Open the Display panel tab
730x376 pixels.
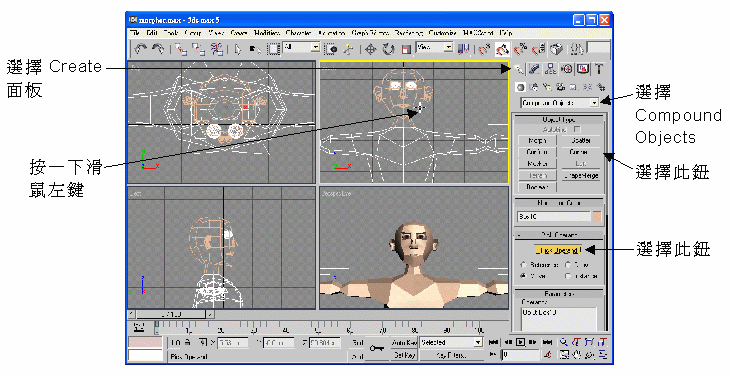[583, 69]
